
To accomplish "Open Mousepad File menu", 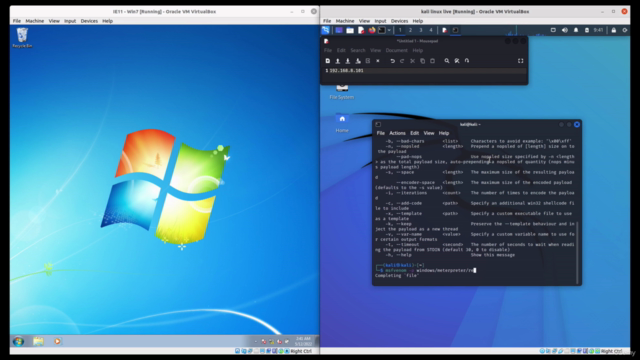I will pyautogui.click(x=328, y=51).
